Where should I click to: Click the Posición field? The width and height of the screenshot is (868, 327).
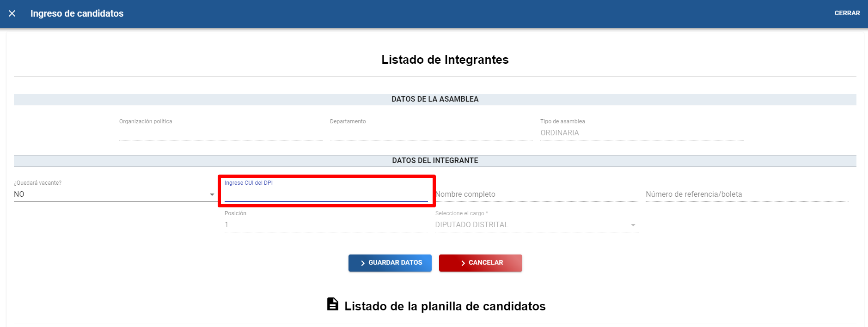click(x=326, y=225)
